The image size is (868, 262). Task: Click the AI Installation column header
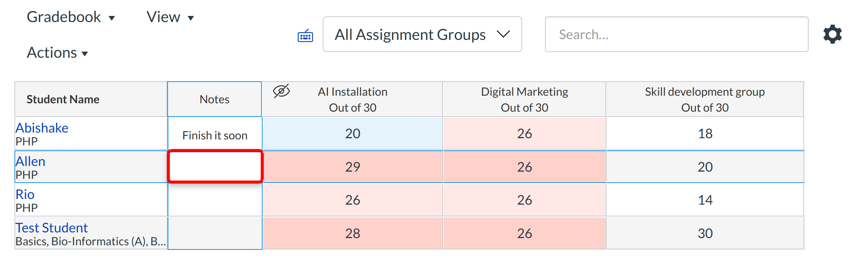[352, 99]
